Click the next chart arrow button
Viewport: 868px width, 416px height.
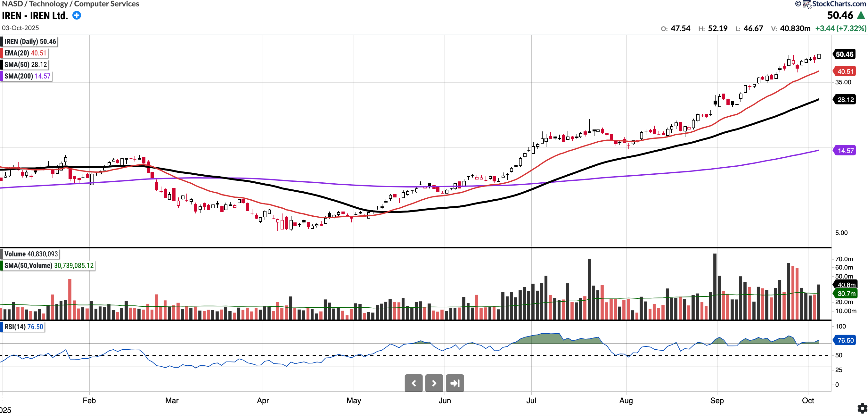tap(434, 383)
